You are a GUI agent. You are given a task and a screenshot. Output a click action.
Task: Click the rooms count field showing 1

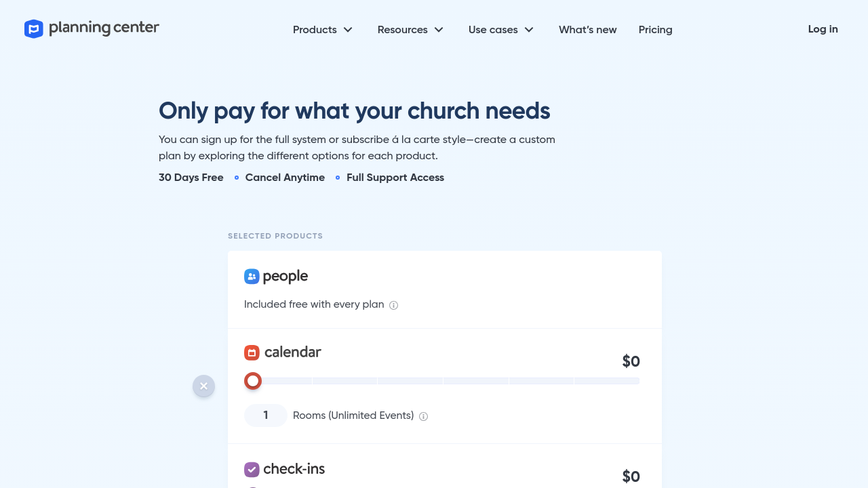[x=266, y=415]
